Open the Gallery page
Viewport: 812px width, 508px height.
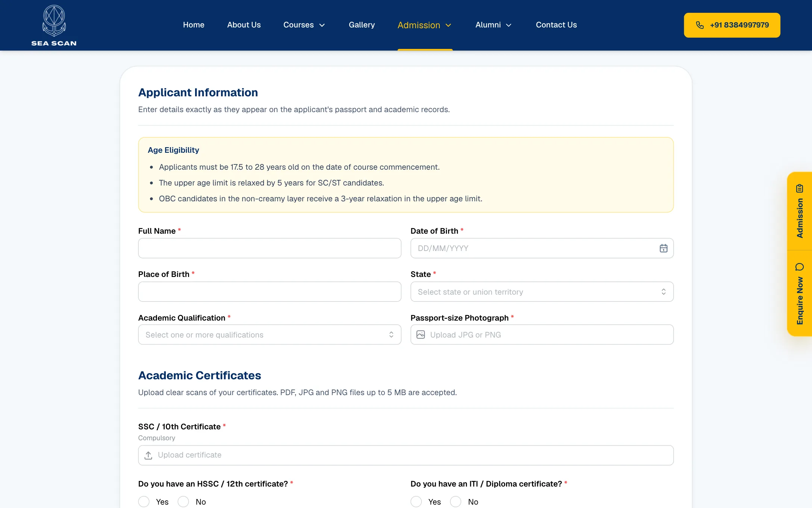[x=362, y=25]
